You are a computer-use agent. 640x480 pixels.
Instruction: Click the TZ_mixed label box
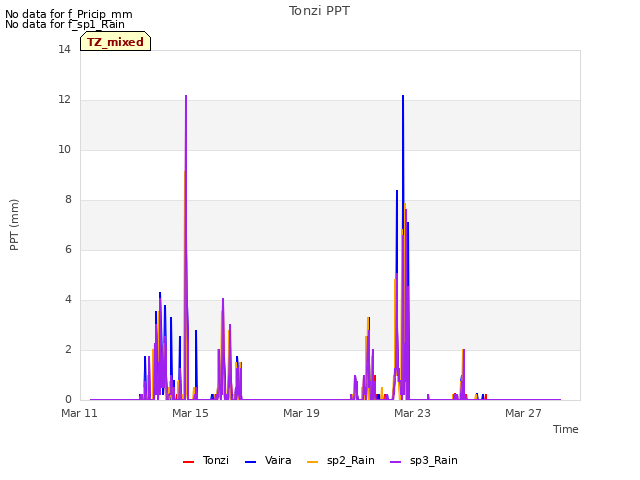click(x=116, y=41)
